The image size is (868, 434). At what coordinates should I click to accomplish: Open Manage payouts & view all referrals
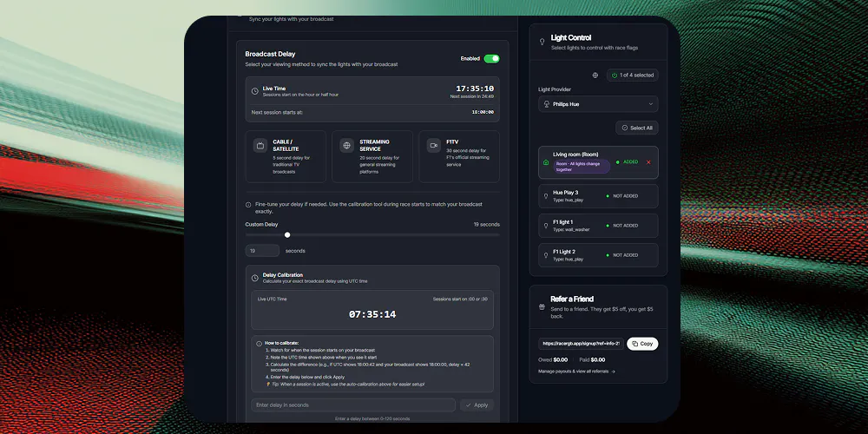[x=577, y=372]
